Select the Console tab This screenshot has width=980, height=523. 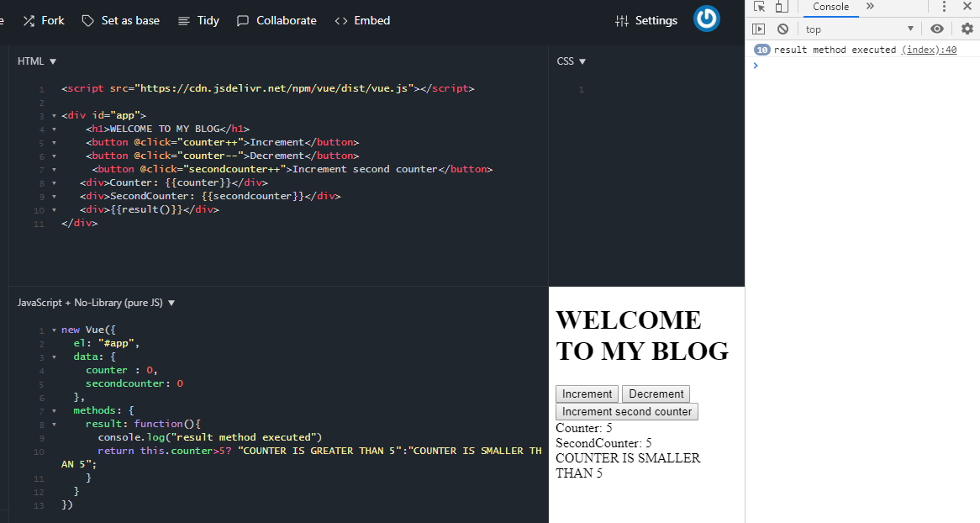pyautogui.click(x=830, y=7)
